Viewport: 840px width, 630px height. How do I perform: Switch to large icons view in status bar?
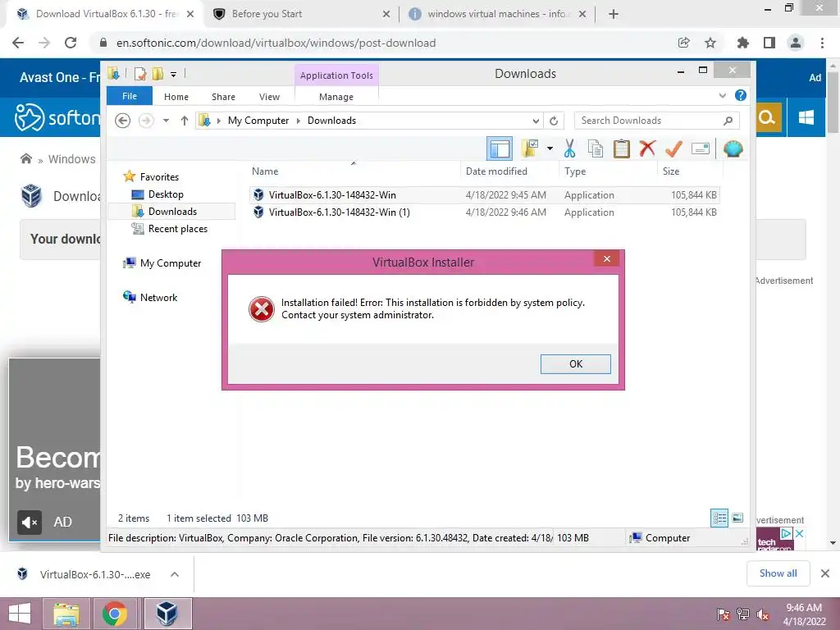coord(737,518)
